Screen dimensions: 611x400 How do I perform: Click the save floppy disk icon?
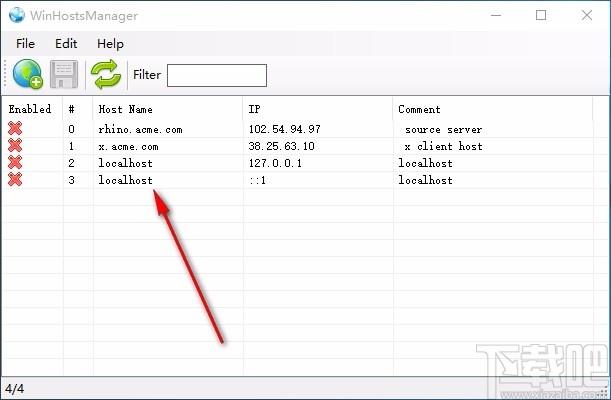[x=64, y=74]
